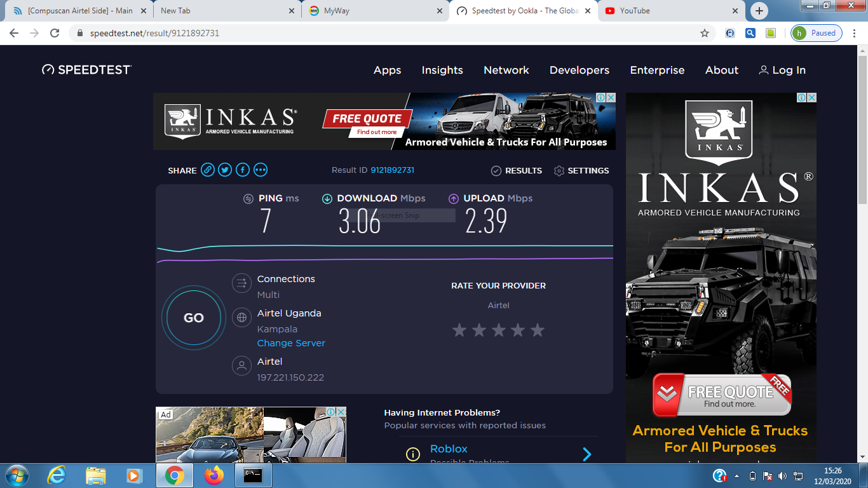Open more share options ellipsis icon
The image size is (868, 488).
(x=261, y=170)
